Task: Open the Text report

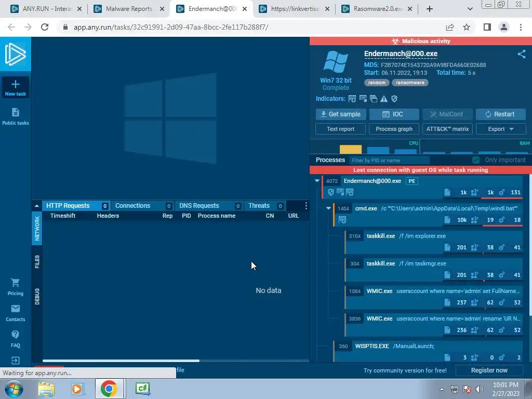Action: pyautogui.click(x=340, y=129)
